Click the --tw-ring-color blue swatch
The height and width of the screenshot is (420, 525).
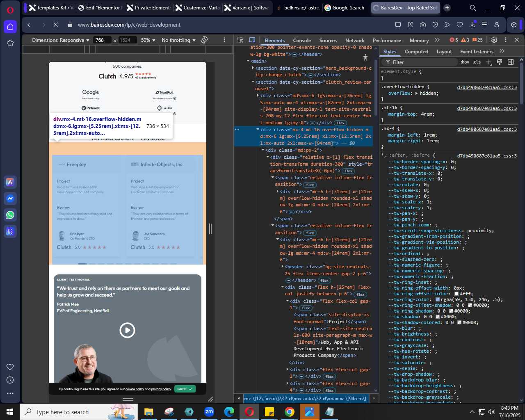[438, 299]
